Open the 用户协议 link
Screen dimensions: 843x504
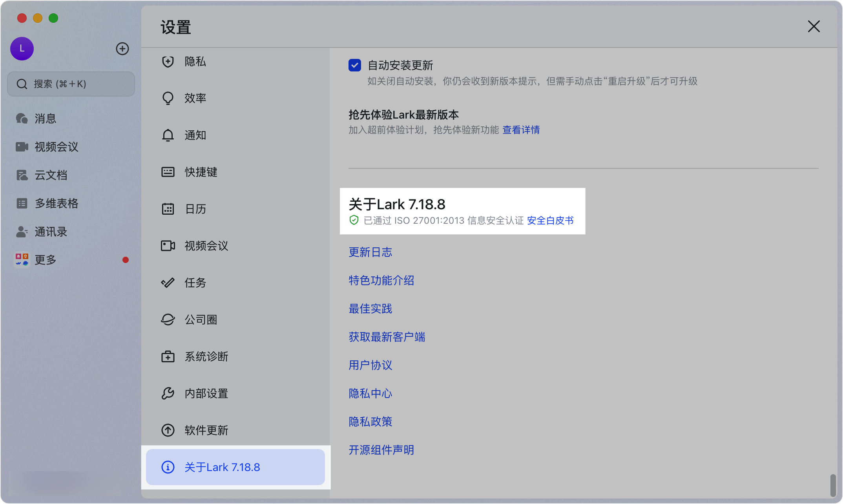coord(370,365)
